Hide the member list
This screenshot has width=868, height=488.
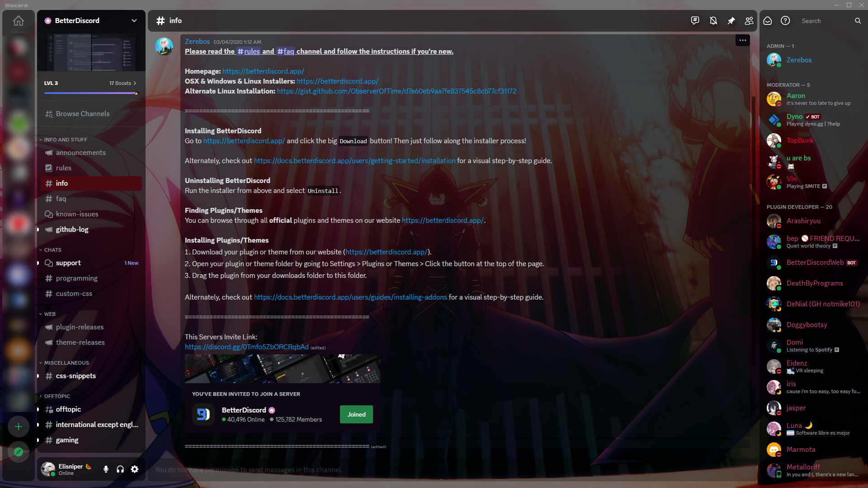pyautogui.click(x=749, y=21)
